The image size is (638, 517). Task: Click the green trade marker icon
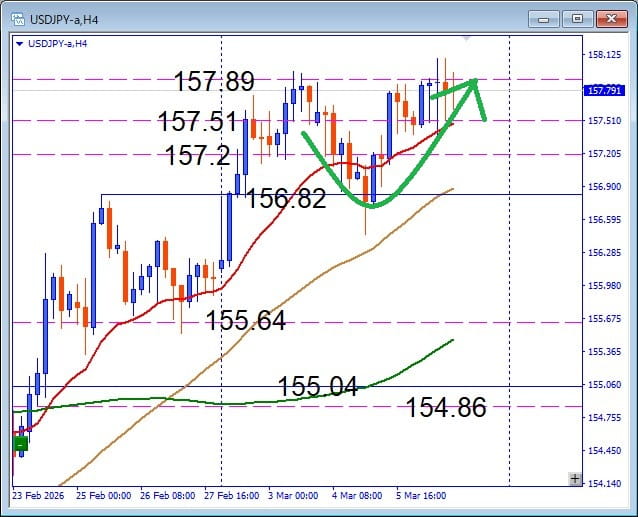(x=20, y=444)
